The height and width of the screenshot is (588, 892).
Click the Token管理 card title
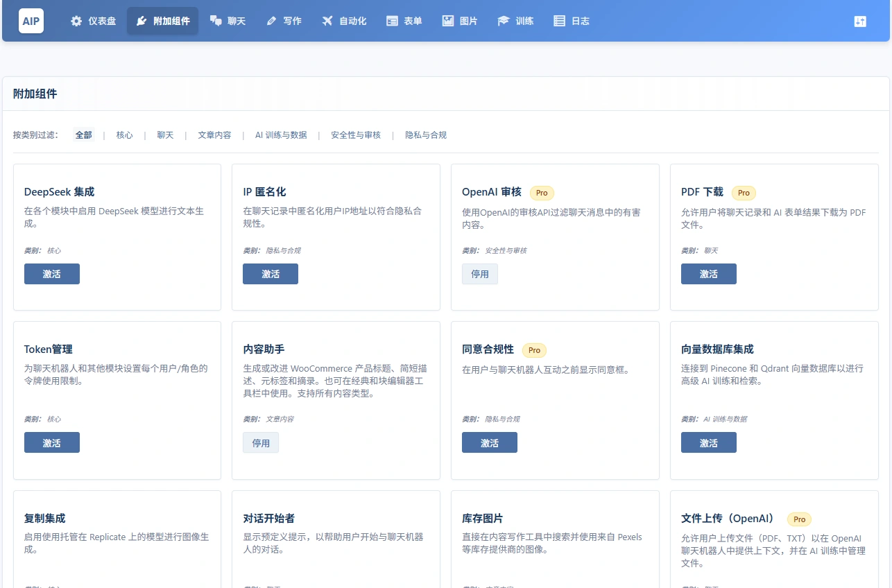point(49,349)
